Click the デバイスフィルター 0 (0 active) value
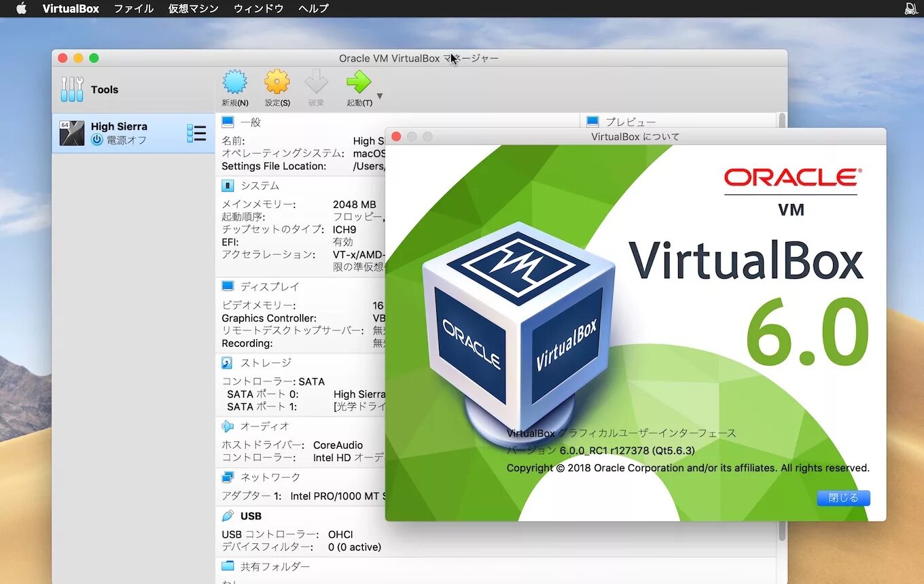Viewport: 924px width, 584px height. [355, 547]
